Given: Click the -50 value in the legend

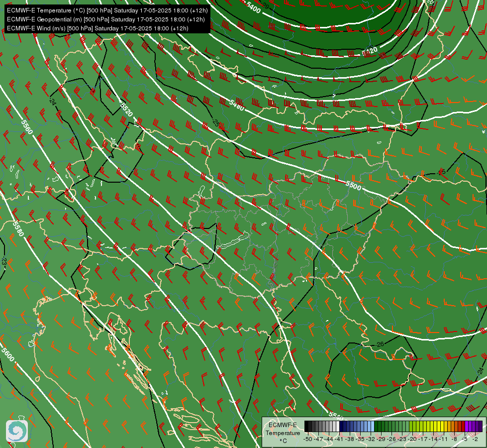Looking at the screenshot, I should pos(308,440).
